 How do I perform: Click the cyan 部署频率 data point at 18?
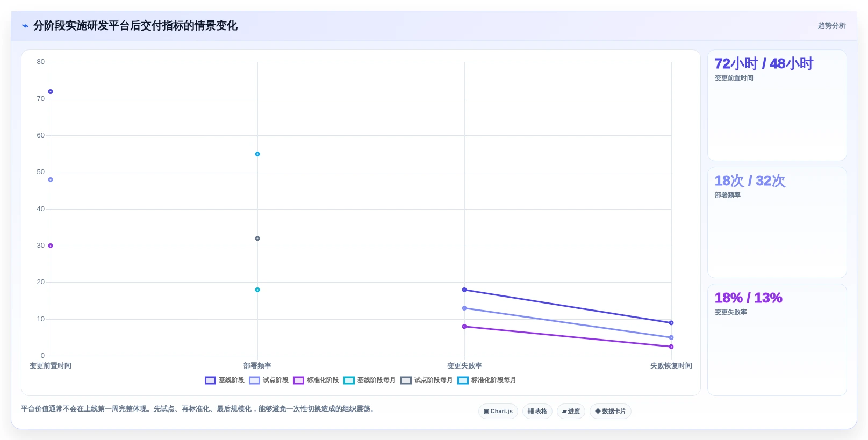[257, 290]
